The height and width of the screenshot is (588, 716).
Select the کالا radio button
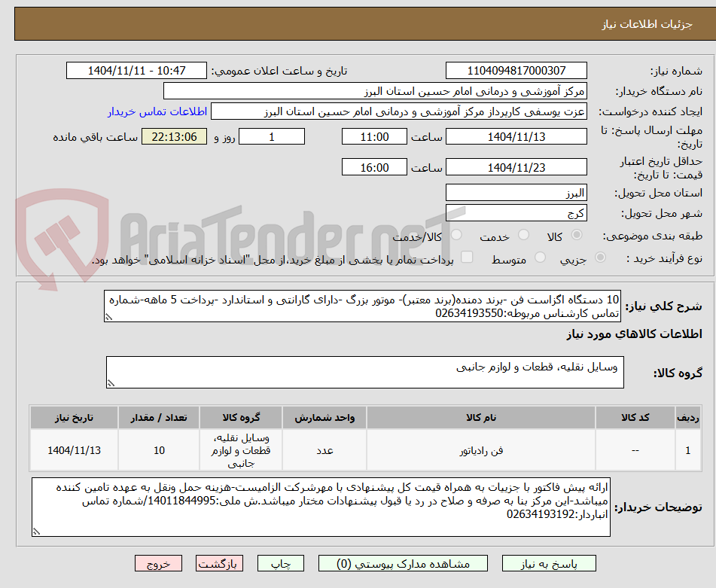click(x=577, y=235)
